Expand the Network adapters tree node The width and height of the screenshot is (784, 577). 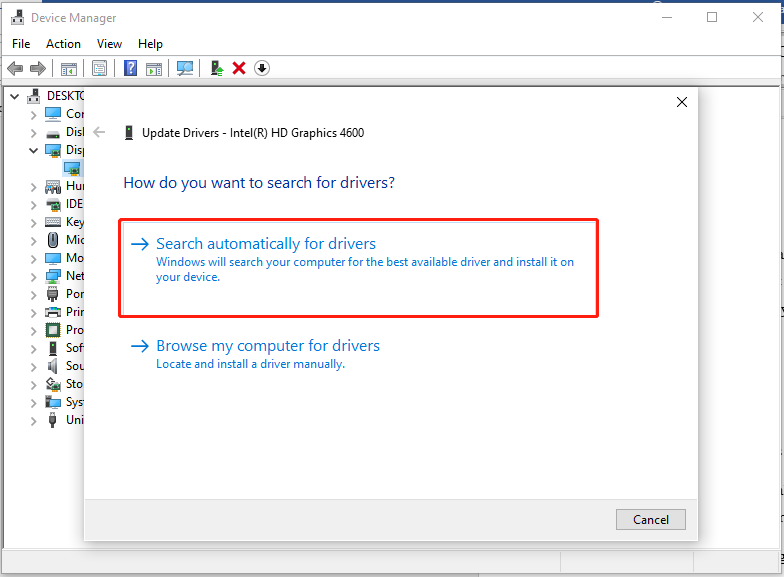pyautogui.click(x=33, y=276)
